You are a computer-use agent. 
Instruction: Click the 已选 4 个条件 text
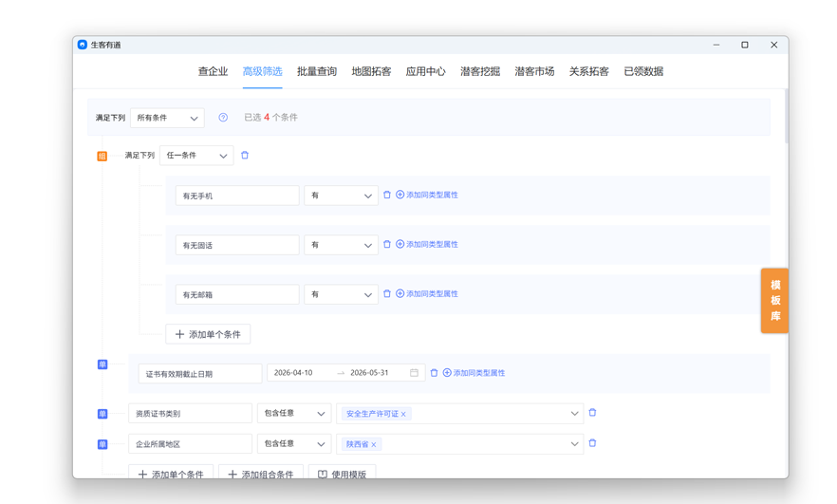click(x=270, y=118)
